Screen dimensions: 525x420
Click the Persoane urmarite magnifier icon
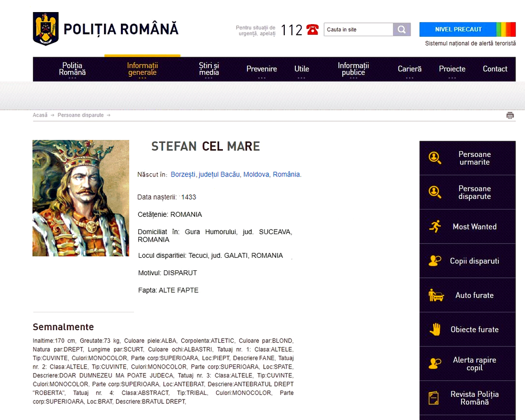[435, 158]
